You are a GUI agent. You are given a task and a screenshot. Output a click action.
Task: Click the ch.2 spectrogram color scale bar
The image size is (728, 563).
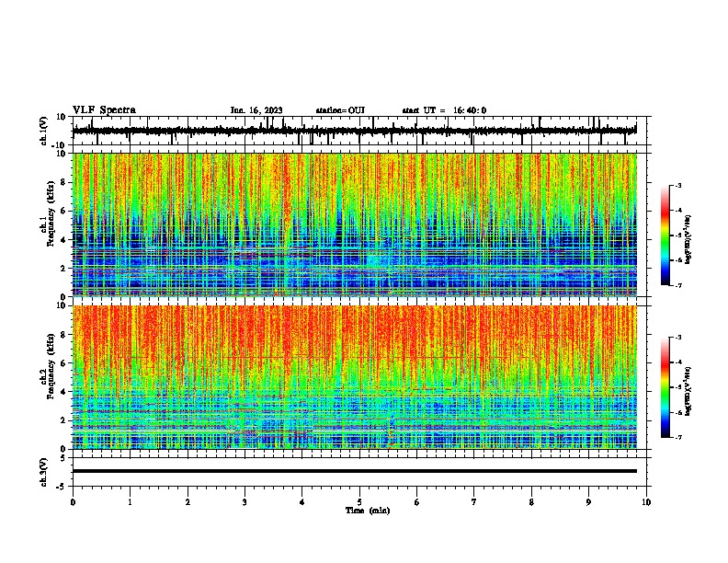tap(665, 387)
